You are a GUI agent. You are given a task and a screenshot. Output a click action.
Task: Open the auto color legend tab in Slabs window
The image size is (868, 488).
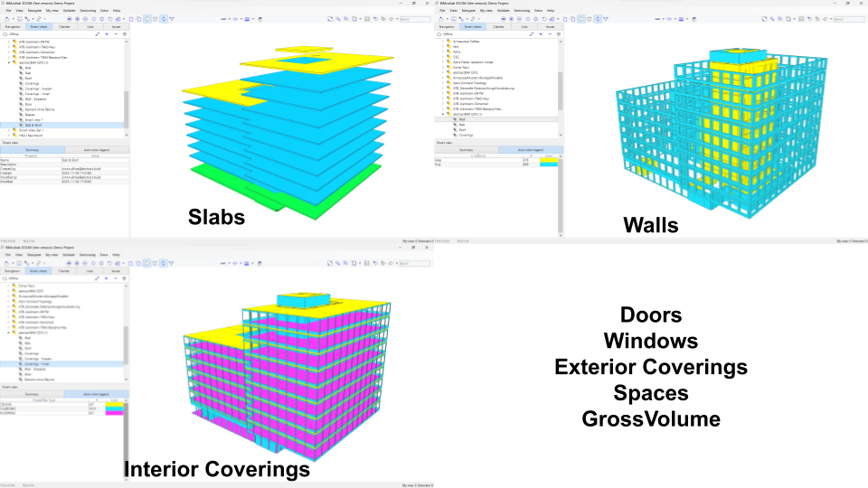tap(96, 149)
